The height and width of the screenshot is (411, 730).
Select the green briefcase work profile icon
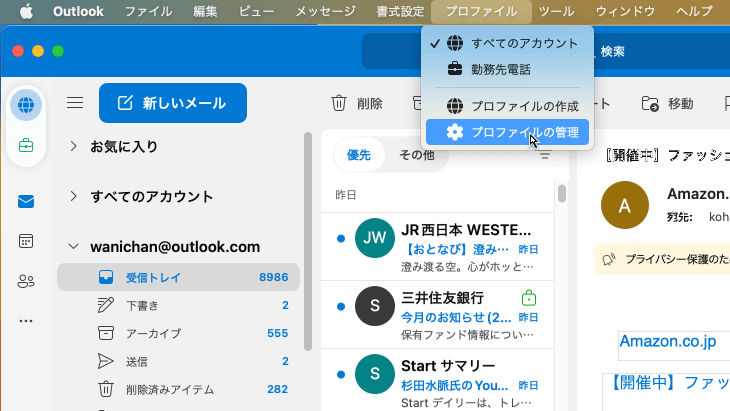(26, 146)
